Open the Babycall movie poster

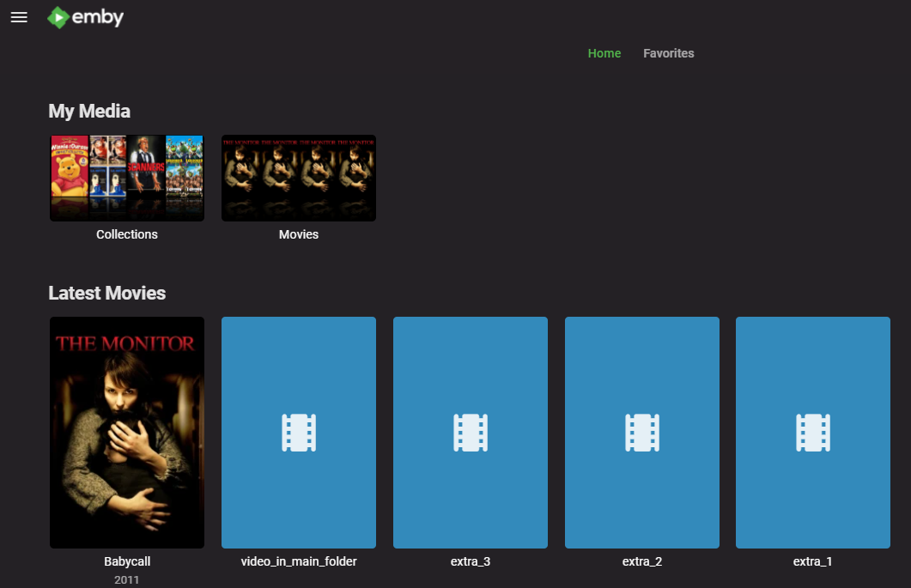pyautogui.click(x=127, y=433)
